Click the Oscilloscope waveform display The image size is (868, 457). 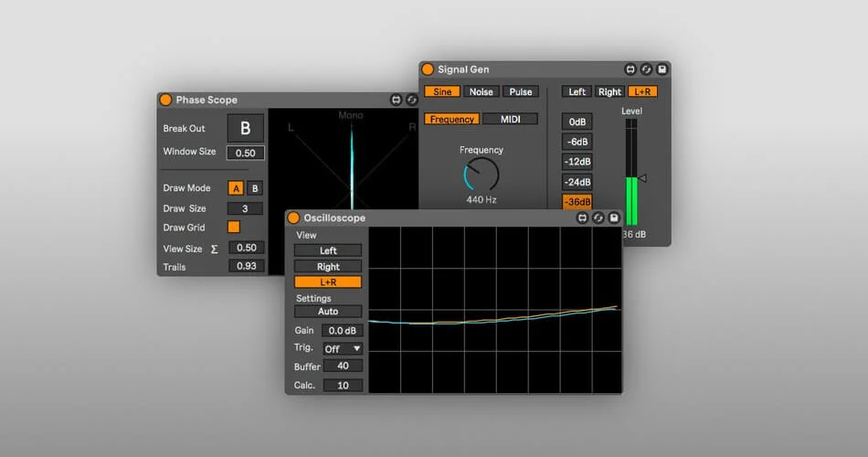(x=495, y=310)
